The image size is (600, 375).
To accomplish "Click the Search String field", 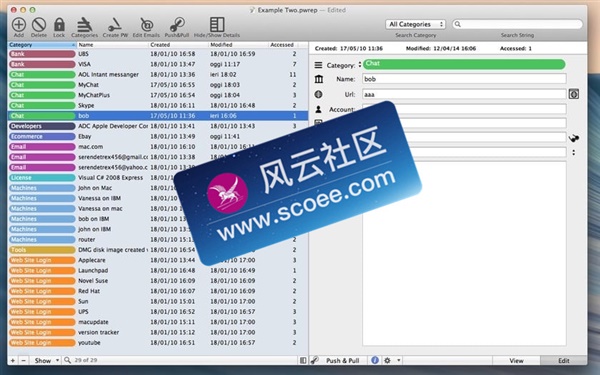I will coord(517,24).
